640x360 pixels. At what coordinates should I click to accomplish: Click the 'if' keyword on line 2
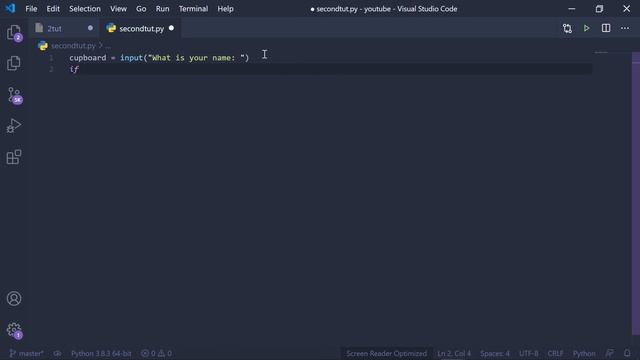pos(74,69)
